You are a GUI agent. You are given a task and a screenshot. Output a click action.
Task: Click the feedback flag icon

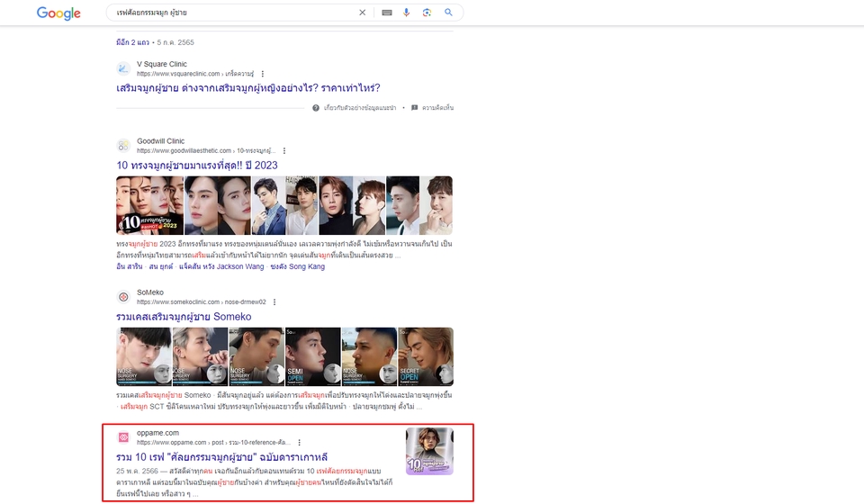pyautogui.click(x=414, y=108)
